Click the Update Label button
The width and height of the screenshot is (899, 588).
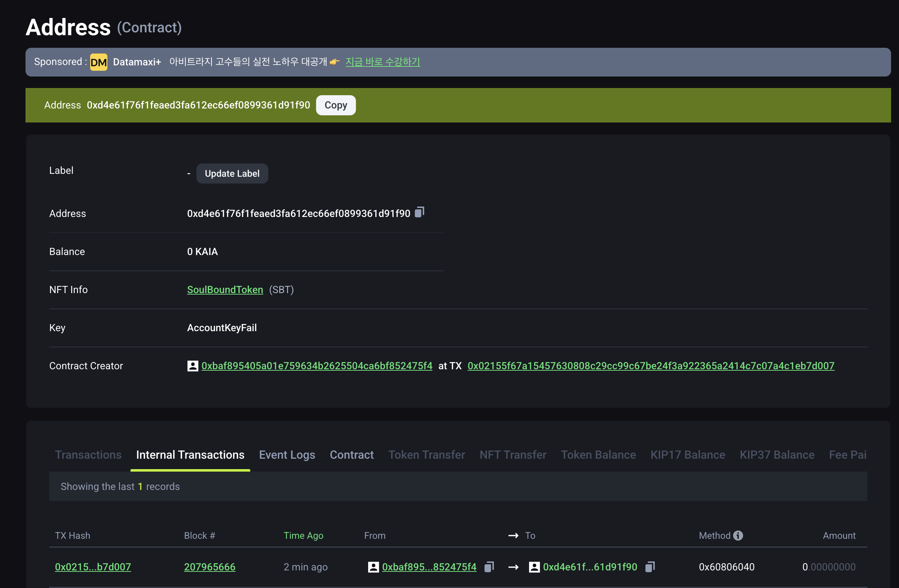232,173
